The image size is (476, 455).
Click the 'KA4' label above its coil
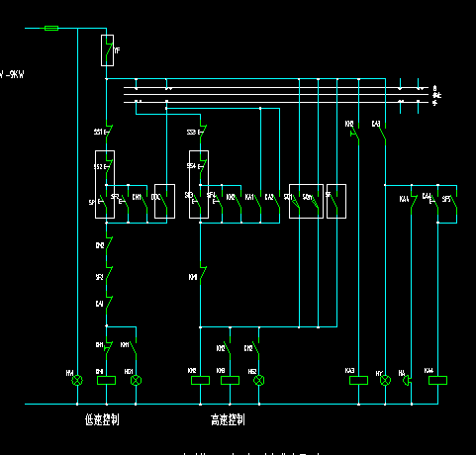[x=428, y=371]
